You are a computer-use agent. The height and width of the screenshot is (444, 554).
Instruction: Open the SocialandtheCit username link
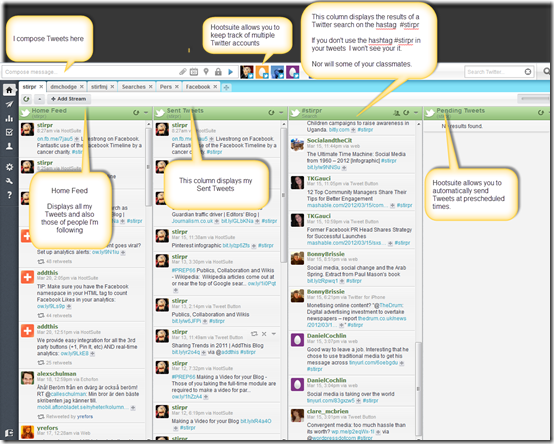(x=329, y=140)
